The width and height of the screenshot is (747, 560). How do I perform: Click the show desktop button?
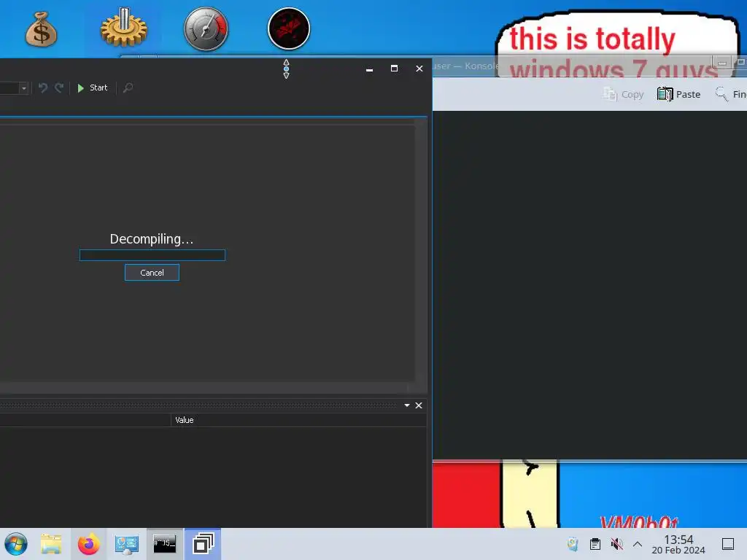[728, 544]
